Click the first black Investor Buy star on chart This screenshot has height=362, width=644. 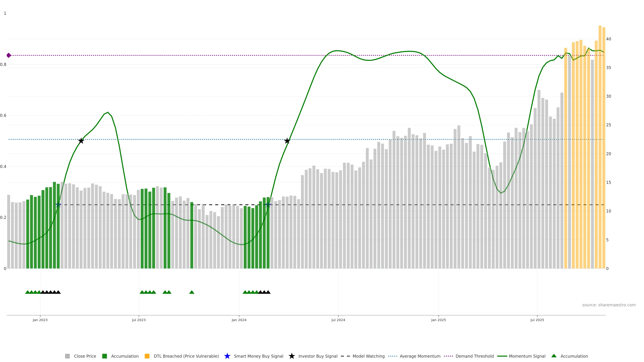coord(81,141)
